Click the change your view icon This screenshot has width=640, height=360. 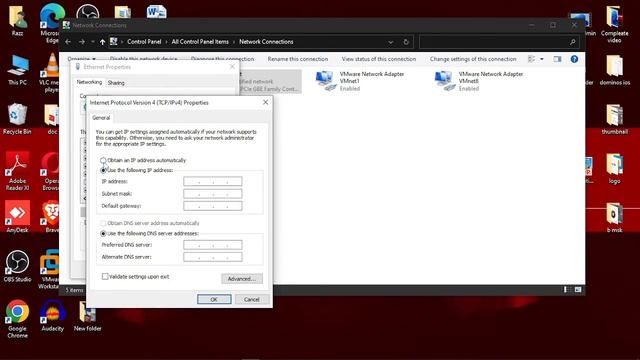(531, 59)
